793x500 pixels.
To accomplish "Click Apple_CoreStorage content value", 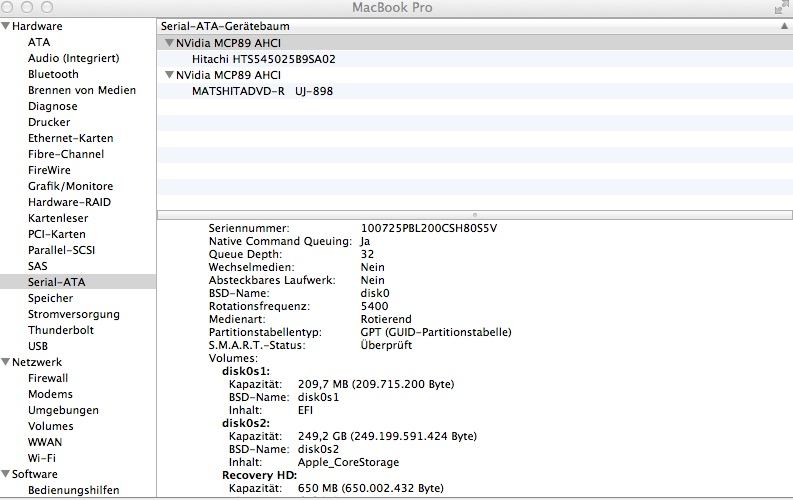I will (348, 463).
